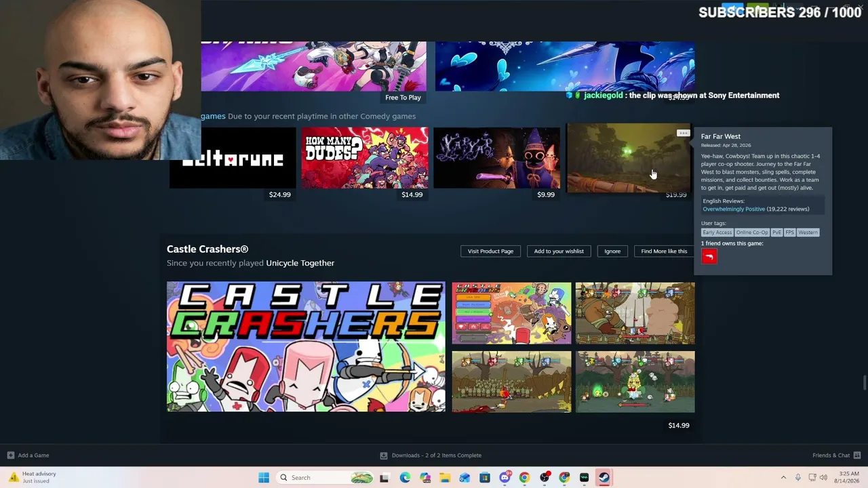Click the $24.99 price under Deltarune
Image resolution: width=868 pixels, height=488 pixels.
(279, 195)
